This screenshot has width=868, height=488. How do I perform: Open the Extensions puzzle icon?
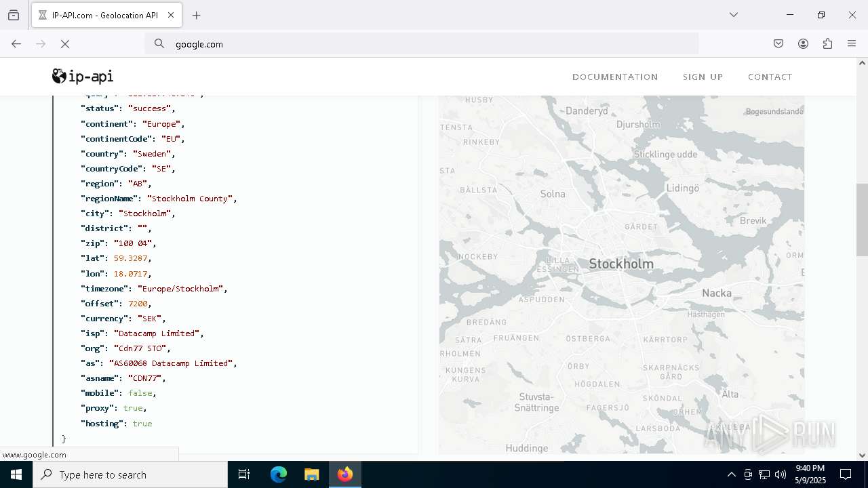[x=827, y=44]
